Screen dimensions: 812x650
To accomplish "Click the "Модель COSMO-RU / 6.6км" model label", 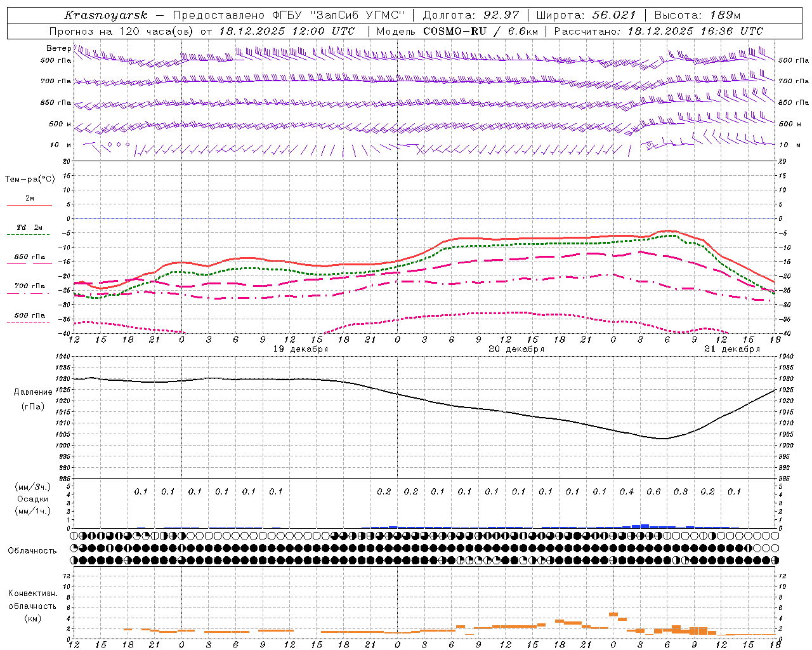I will [457, 31].
